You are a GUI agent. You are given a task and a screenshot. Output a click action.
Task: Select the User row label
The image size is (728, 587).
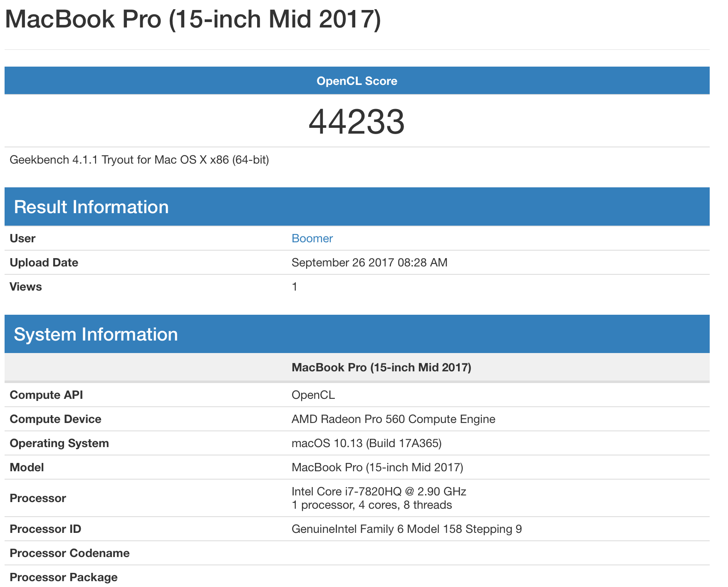pyautogui.click(x=22, y=239)
